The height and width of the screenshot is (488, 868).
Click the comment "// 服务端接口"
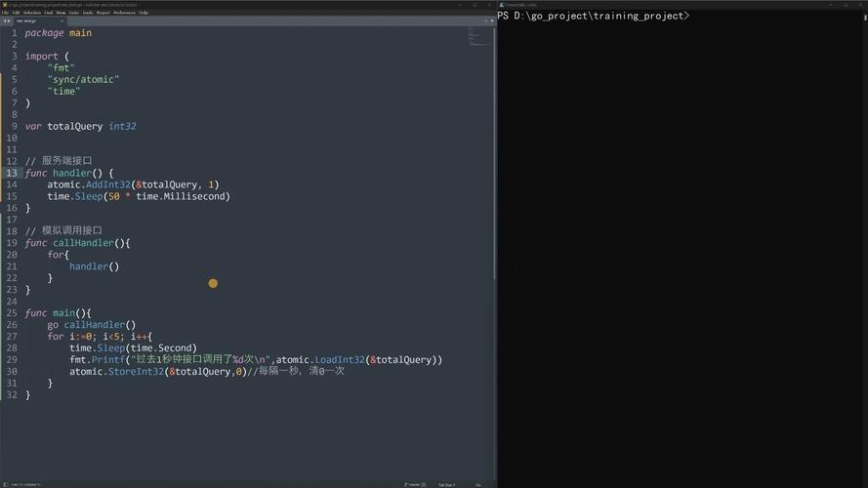[59, 161]
